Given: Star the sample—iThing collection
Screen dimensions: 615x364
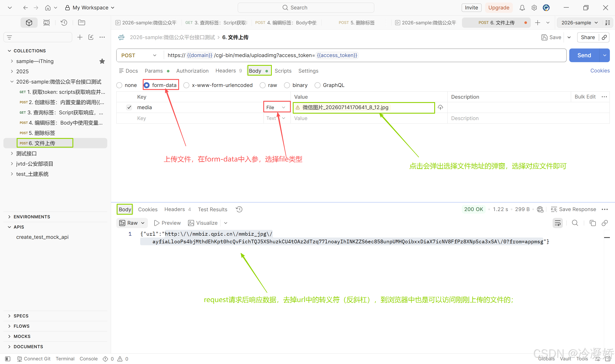Looking at the screenshot, I should [102, 61].
